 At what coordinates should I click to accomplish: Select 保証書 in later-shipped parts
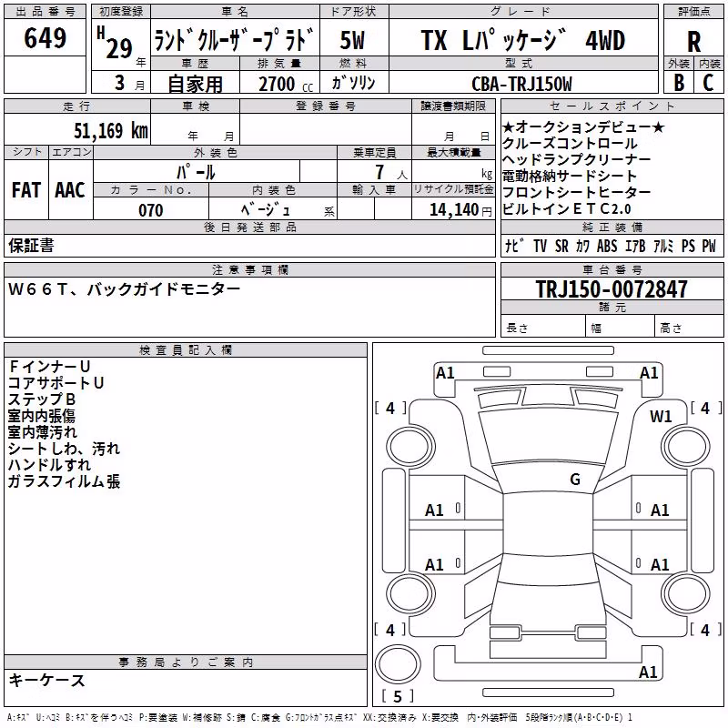pyautogui.click(x=31, y=246)
